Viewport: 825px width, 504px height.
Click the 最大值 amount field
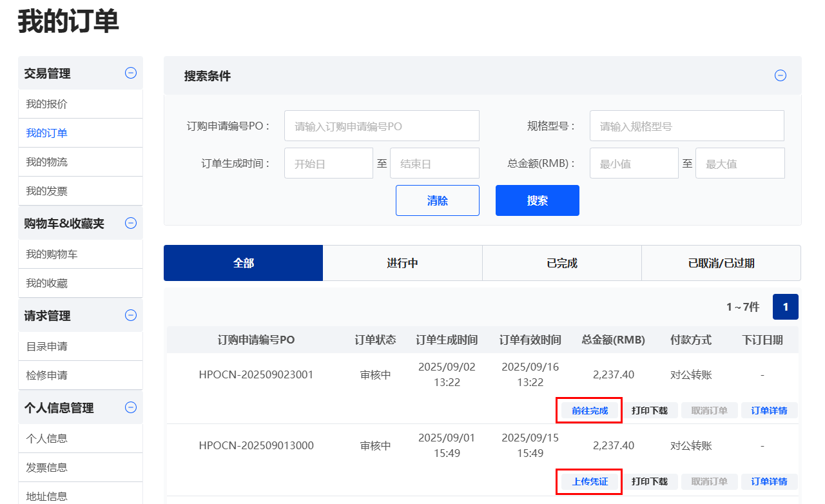click(x=739, y=163)
